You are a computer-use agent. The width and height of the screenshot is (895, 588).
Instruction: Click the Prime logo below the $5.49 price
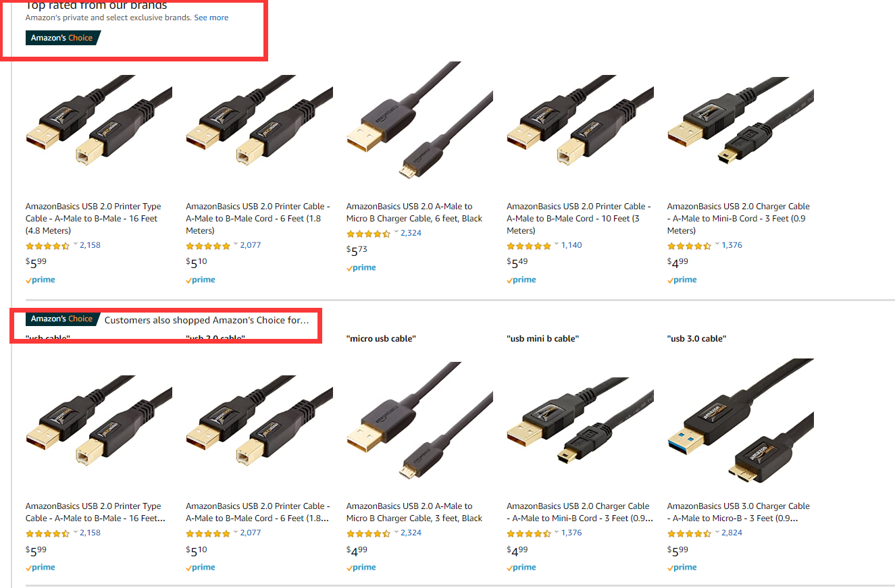[521, 280]
